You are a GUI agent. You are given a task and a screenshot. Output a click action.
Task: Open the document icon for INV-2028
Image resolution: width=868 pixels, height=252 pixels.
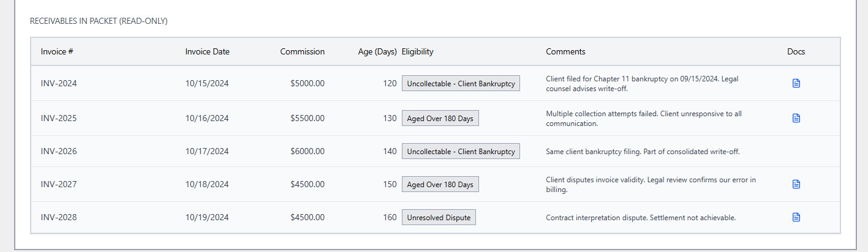click(796, 217)
